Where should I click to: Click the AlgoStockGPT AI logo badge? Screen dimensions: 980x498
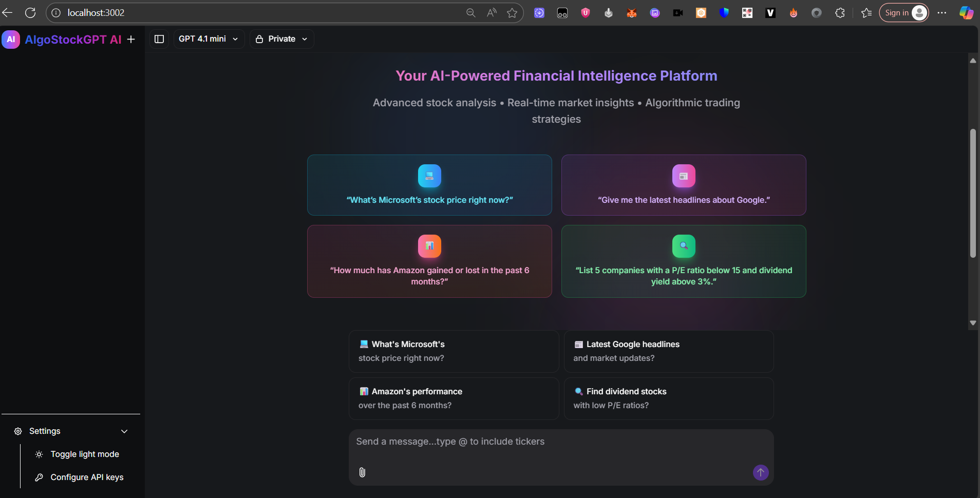coord(11,39)
